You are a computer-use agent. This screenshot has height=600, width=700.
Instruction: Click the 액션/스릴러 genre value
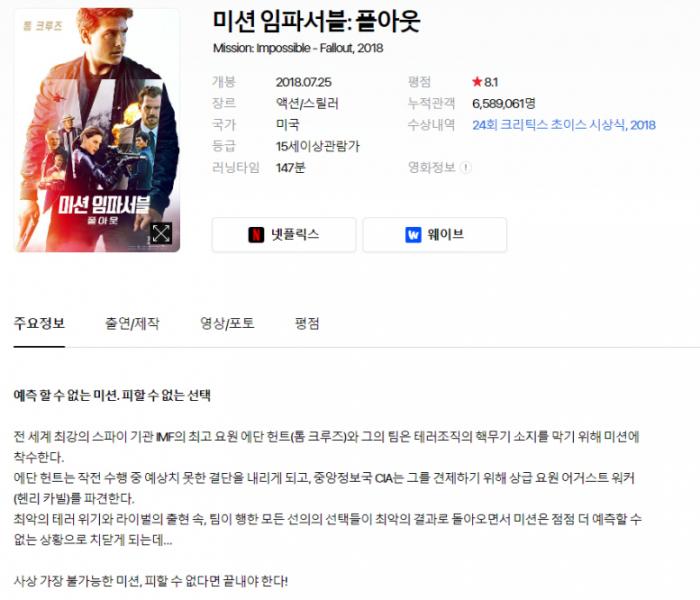[307, 103]
